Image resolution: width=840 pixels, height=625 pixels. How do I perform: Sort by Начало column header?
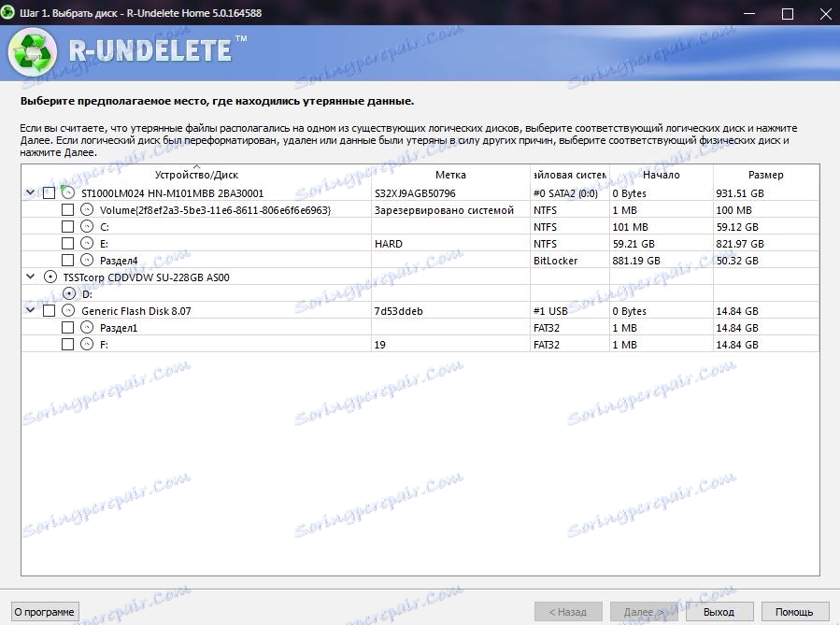point(662,175)
